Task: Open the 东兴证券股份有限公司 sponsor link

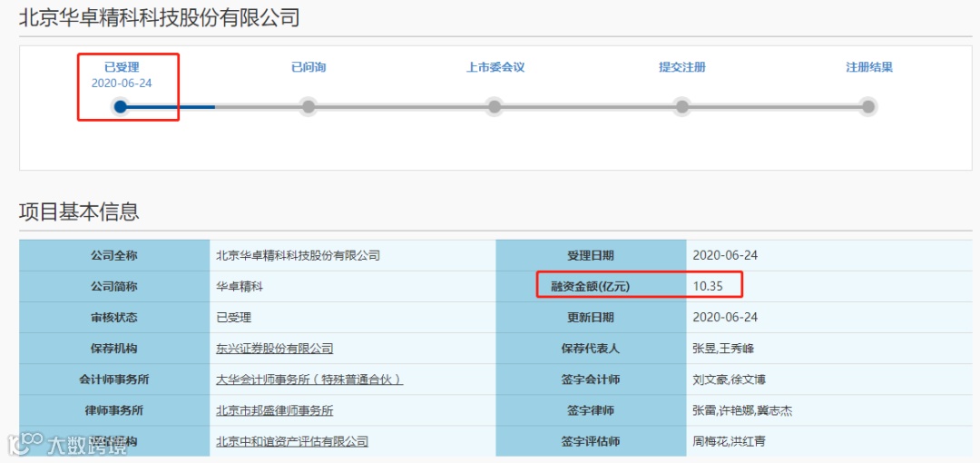Action: (274, 349)
